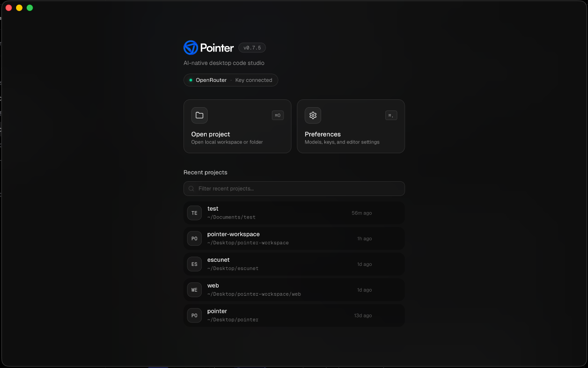Click the magnifier icon in the filter box
Screen dimensions: 588x368
tap(192, 189)
